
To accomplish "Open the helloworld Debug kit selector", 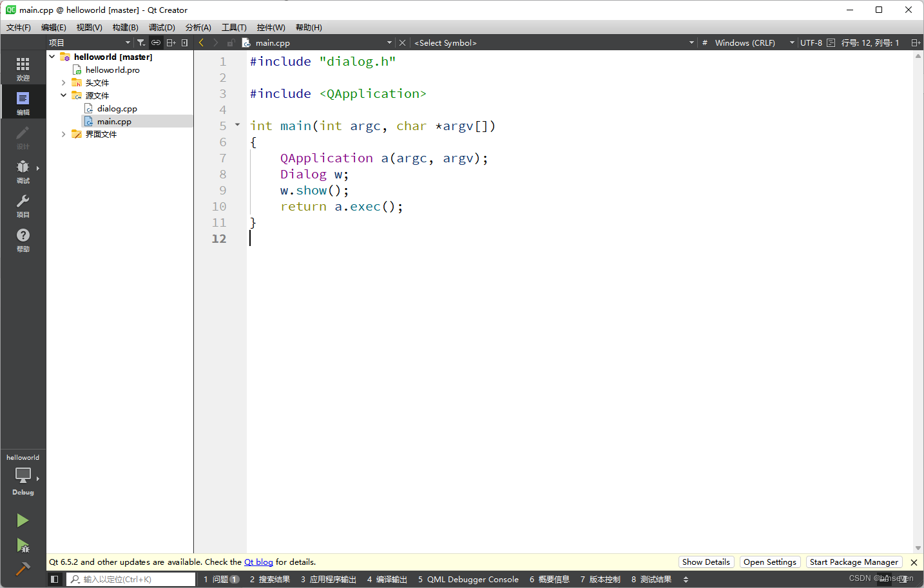I will (x=23, y=475).
